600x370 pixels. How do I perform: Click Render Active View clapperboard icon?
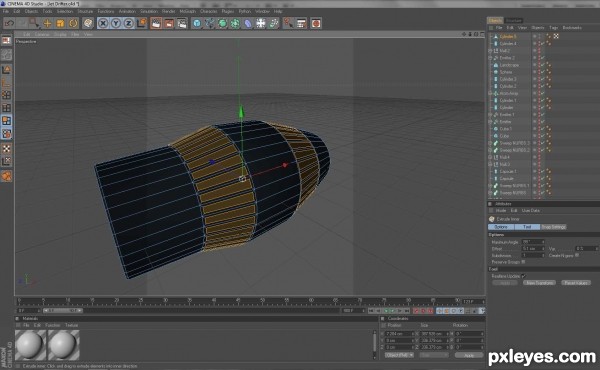point(156,23)
